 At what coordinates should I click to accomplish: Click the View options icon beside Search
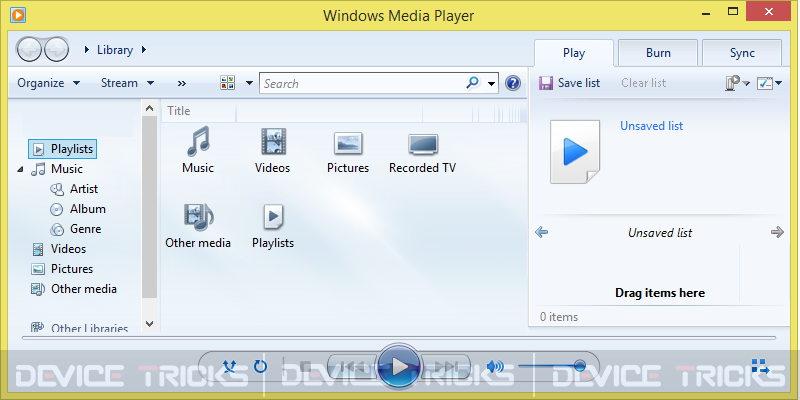pyautogui.click(x=228, y=83)
